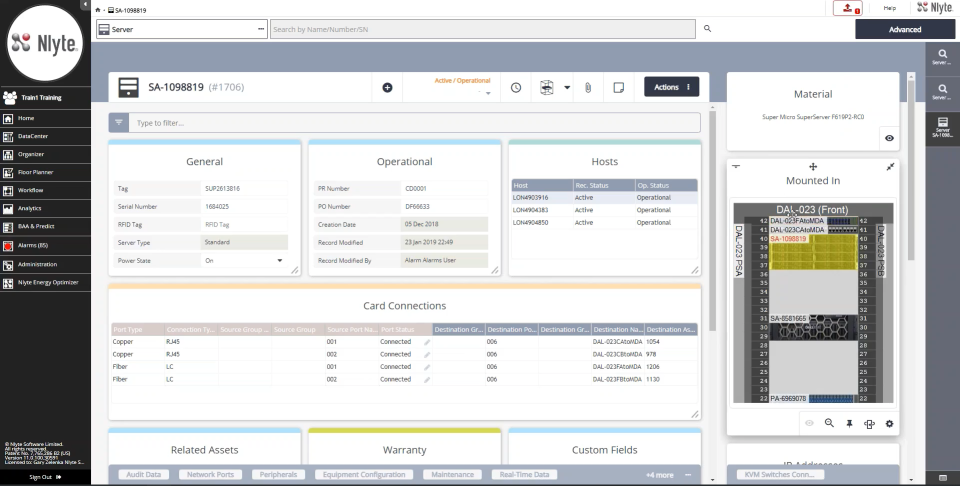Click Train1 Training user entry
This screenshot has height=486, width=960.
(45, 97)
